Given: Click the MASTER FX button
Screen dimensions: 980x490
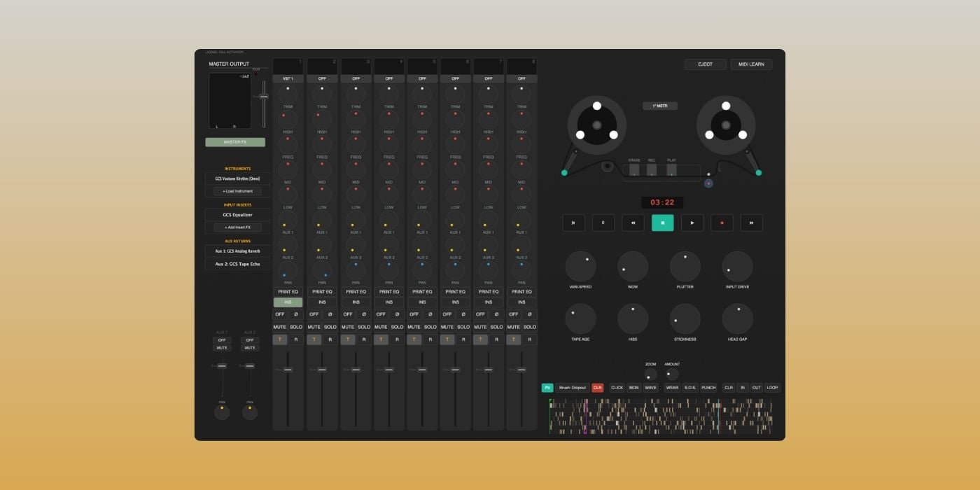Looking at the screenshot, I should (x=235, y=142).
